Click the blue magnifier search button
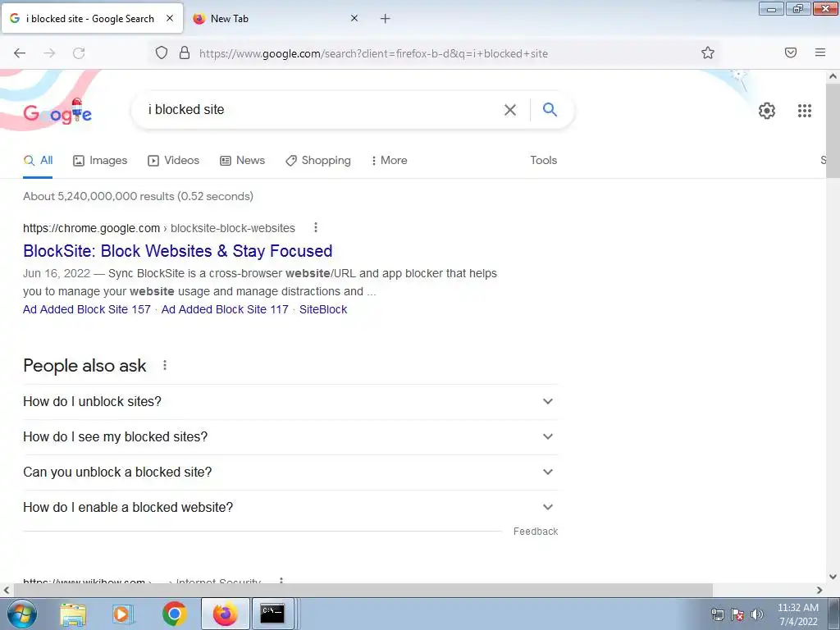Image resolution: width=840 pixels, height=630 pixels. (550, 109)
